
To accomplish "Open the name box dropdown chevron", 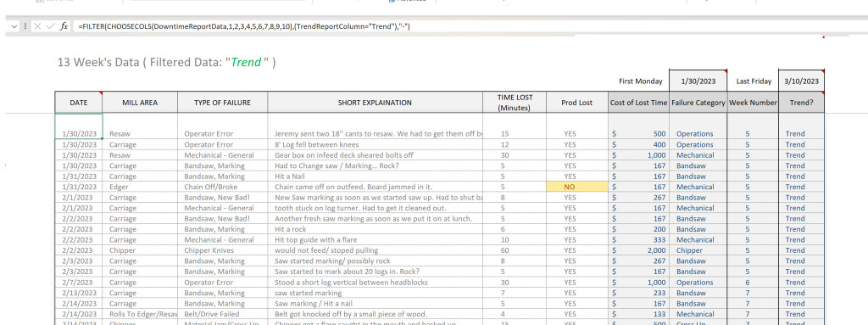I will 14,26.
